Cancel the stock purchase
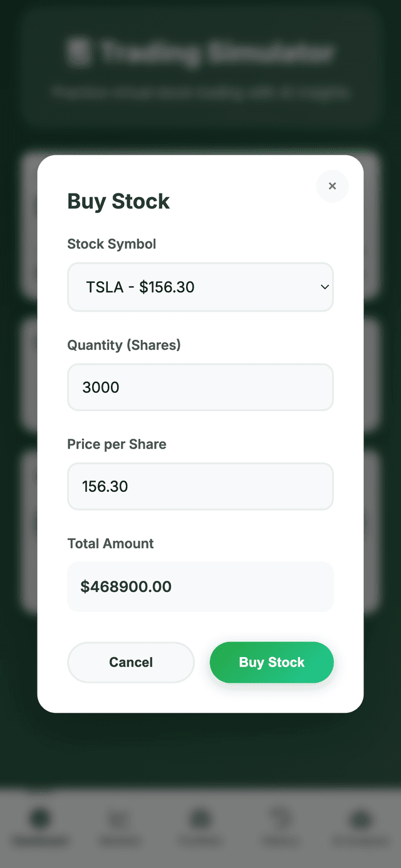 point(130,662)
